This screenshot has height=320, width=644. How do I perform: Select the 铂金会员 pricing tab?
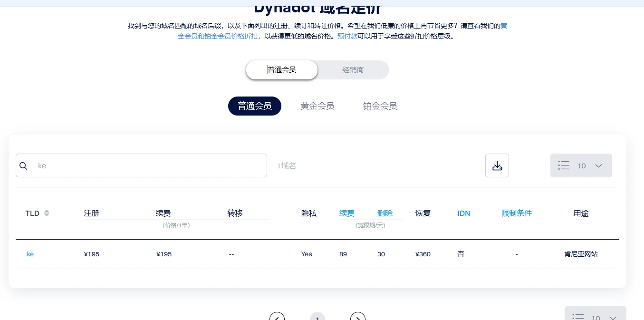[380, 106]
